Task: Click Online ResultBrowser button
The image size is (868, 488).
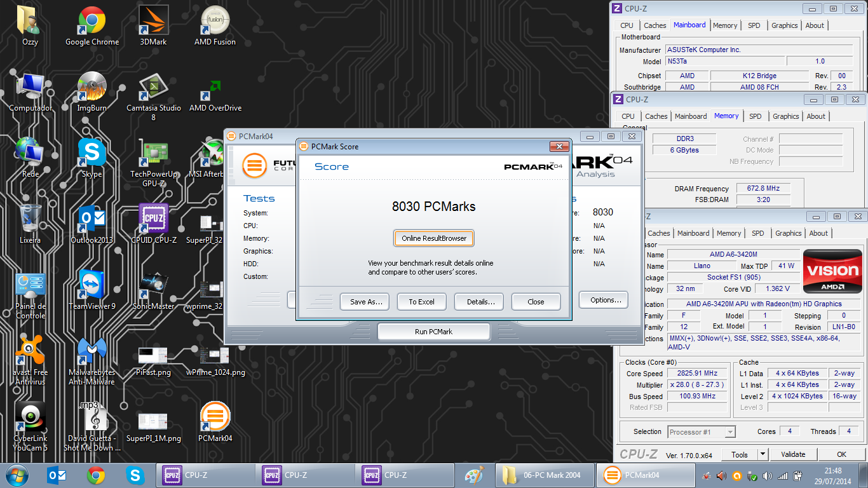Action: point(434,238)
